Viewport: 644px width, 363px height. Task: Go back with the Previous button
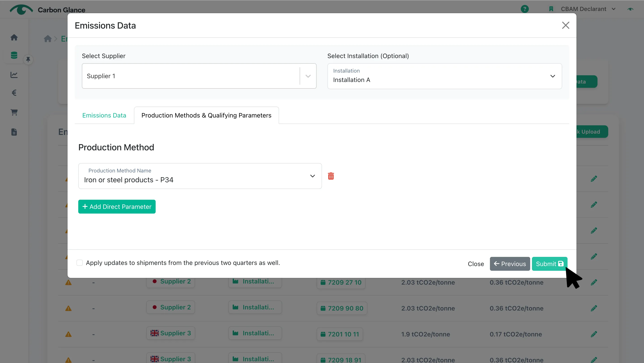(x=510, y=264)
